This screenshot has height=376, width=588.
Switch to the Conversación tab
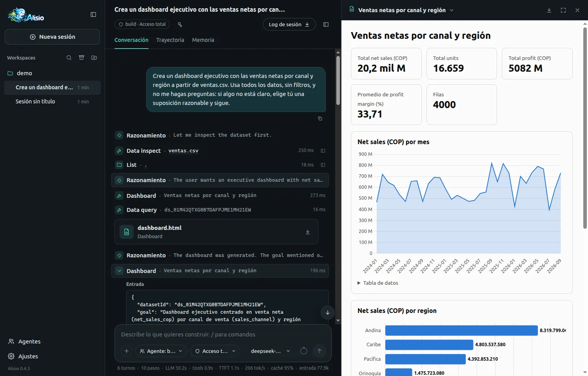click(x=131, y=40)
